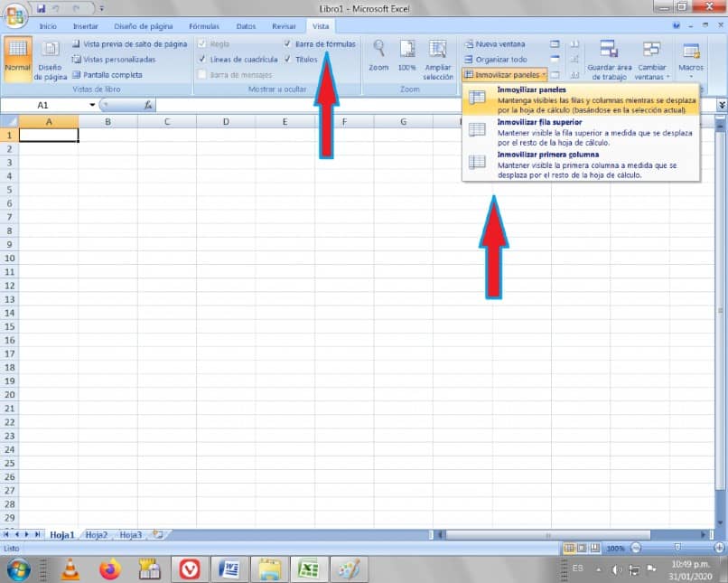
Task: Open the Name Box dropdown arrow
Action: [x=92, y=105]
